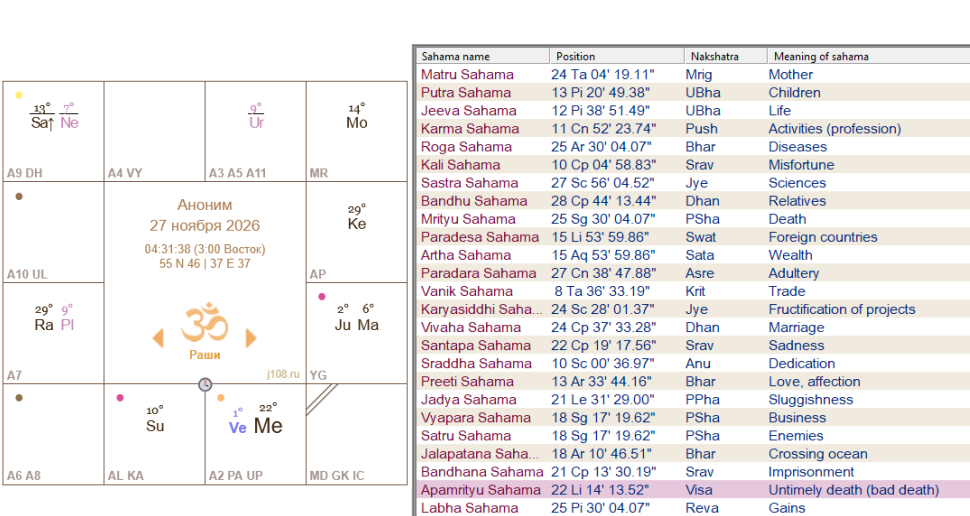Select the Sastra Sahama row

coord(693,183)
